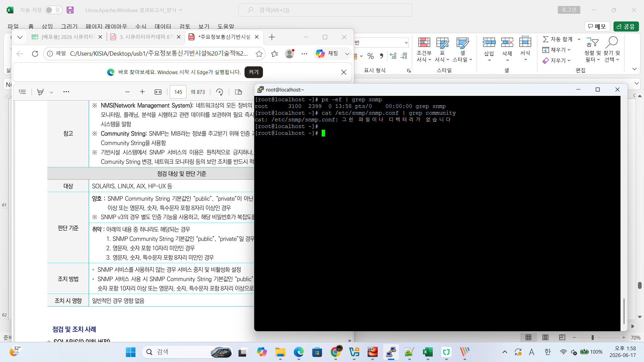Viewport: 644px width, 362px height.
Task: Click the percent style icon
Action: [371, 56]
